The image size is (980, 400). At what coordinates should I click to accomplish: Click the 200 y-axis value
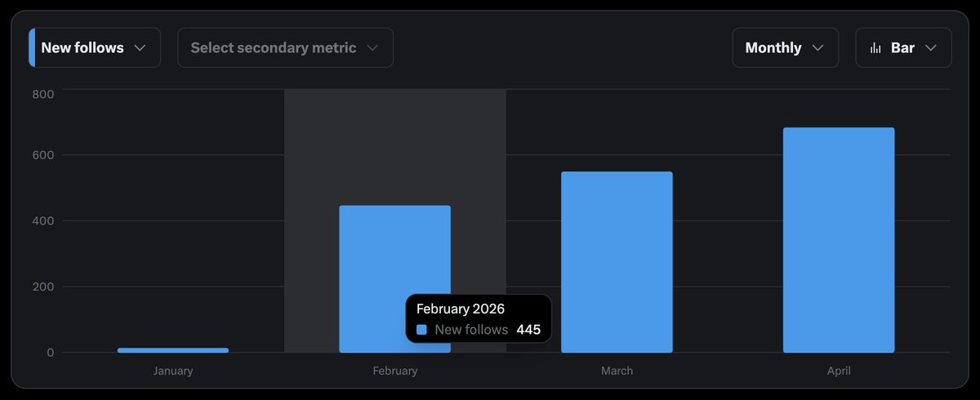tap(43, 287)
